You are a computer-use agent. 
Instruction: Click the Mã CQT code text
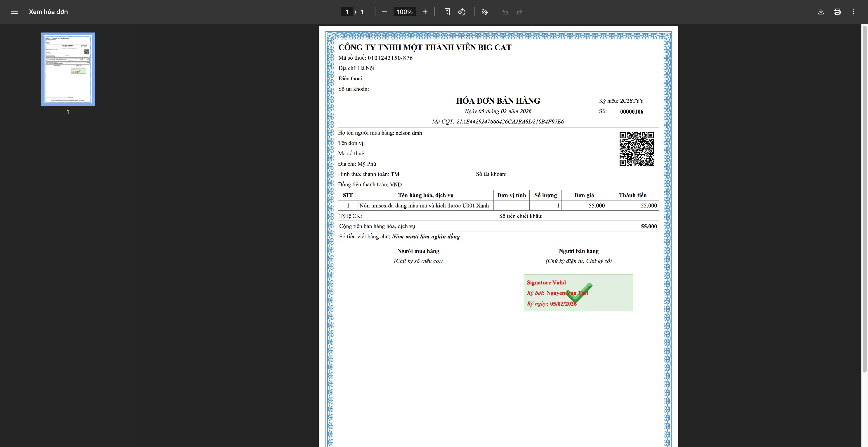coord(498,121)
